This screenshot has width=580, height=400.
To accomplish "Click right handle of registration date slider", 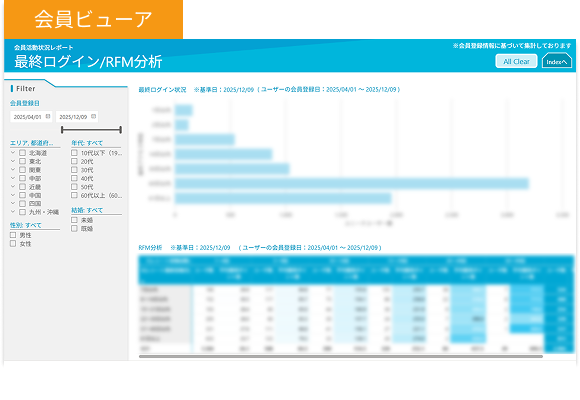I will 121,130.
